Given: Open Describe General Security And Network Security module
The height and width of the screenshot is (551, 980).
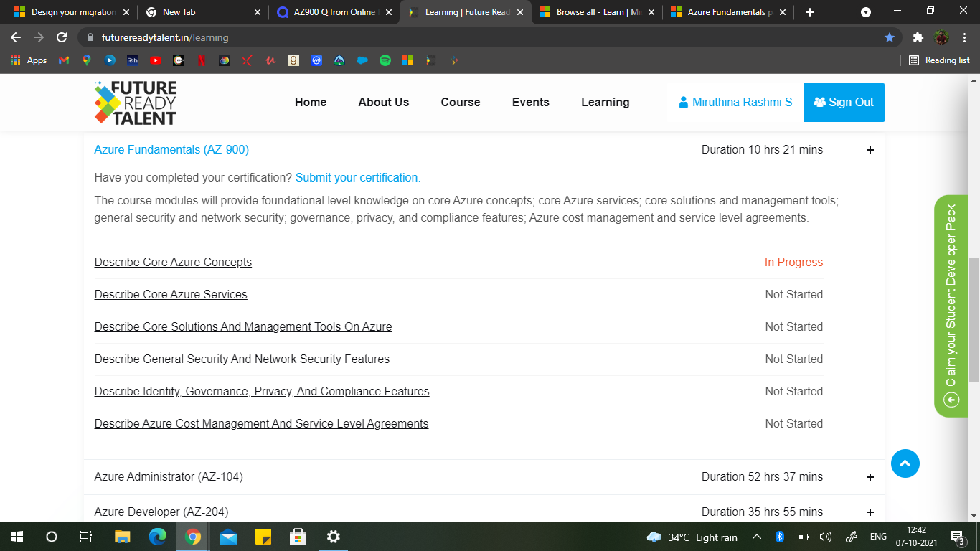Looking at the screenshot, I should click(242, 359).
